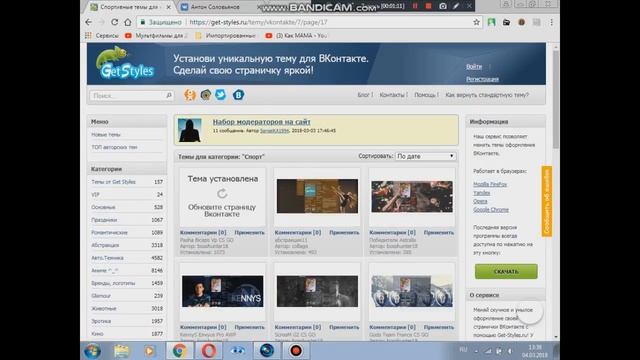Click the GetStyles chameleon logo
The image size is (640, 360).
(x=126, y=63)
